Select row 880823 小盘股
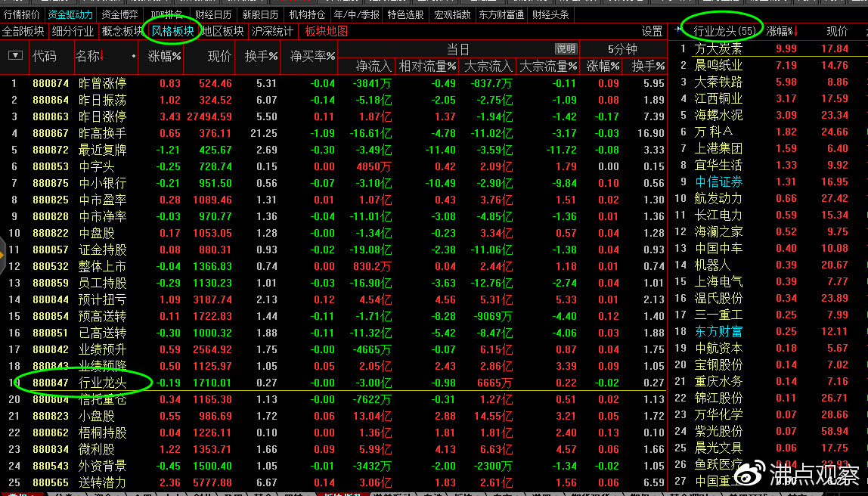This screenshot has height=496, width=868. (334, 416)
